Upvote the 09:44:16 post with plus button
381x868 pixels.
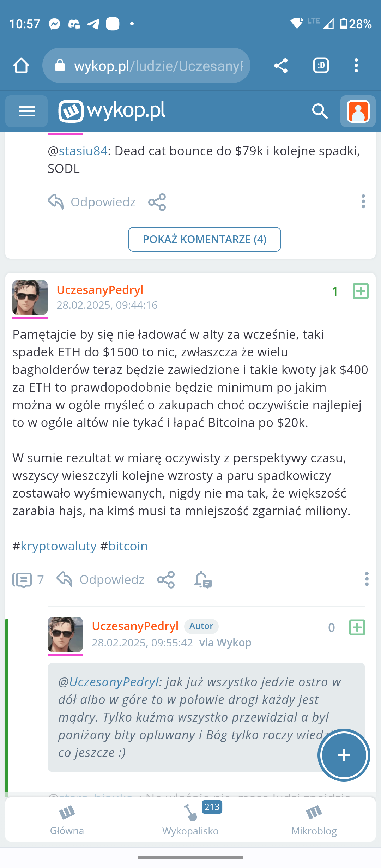(x=361, y=291)
